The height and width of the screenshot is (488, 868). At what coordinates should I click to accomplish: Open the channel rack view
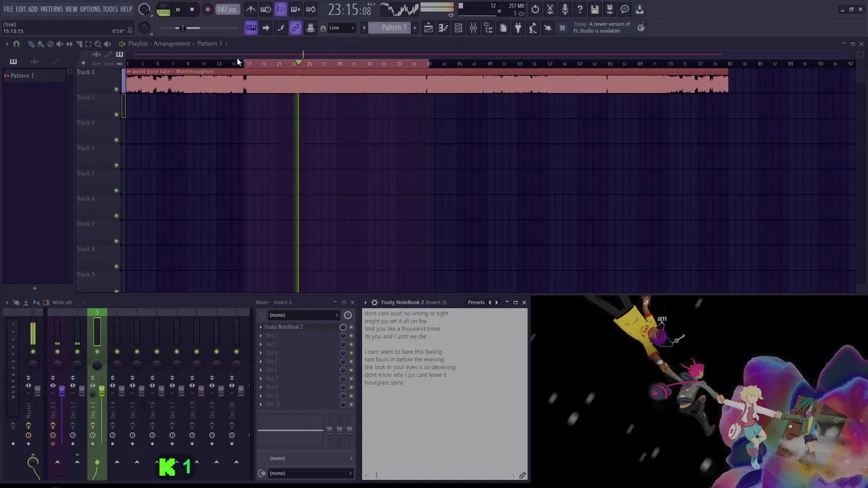tap(458, 28)
